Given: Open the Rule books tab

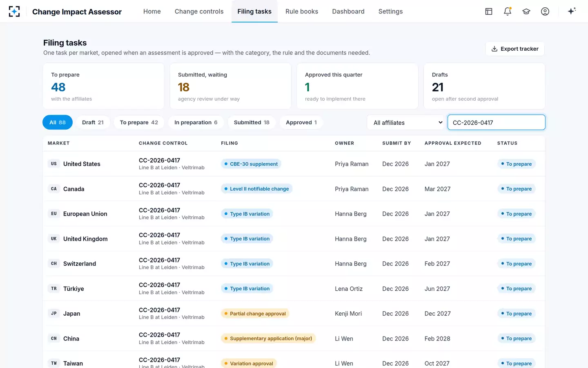Looking at the screenshot, I should [302, 11].
